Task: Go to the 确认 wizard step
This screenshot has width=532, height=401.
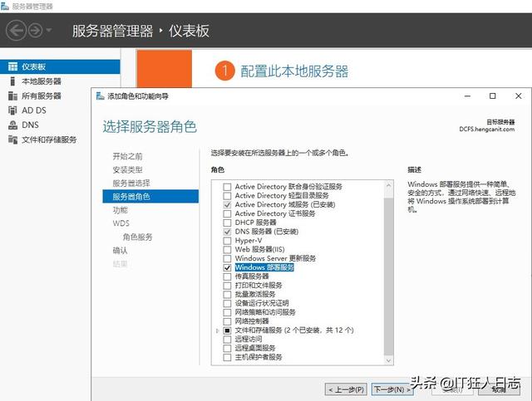Action: 120,251
